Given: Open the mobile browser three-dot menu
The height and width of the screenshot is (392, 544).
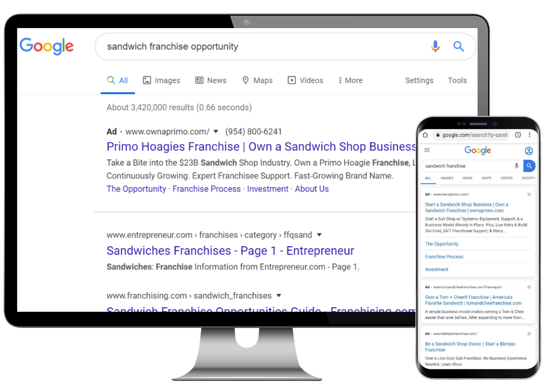Looking at the screenshot, I should coord(529,135).
